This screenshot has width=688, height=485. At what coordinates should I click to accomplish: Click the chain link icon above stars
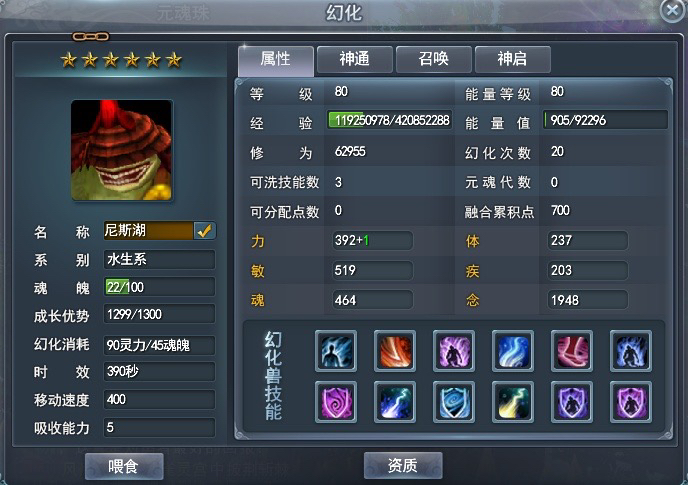click(91, 36)
